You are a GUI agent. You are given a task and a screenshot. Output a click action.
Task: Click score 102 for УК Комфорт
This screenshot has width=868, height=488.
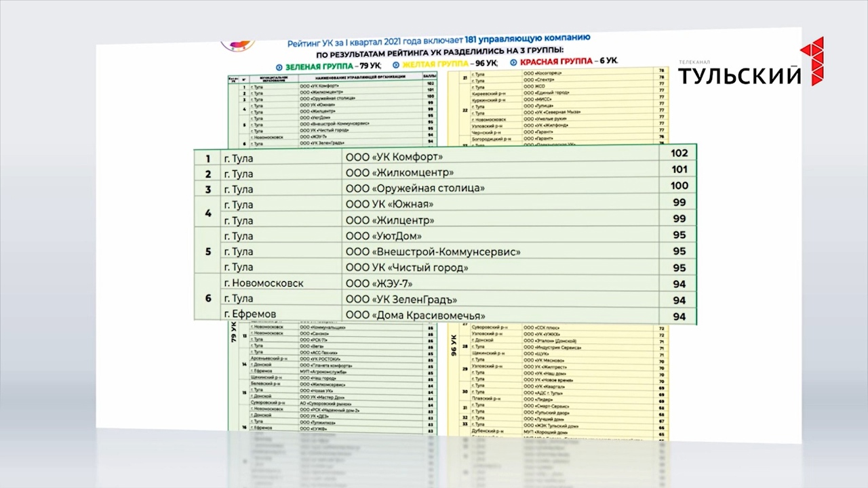tap(679, 153)
